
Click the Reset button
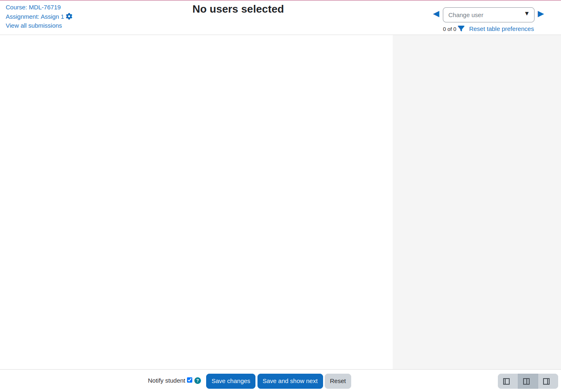click(x=338, y=381)
